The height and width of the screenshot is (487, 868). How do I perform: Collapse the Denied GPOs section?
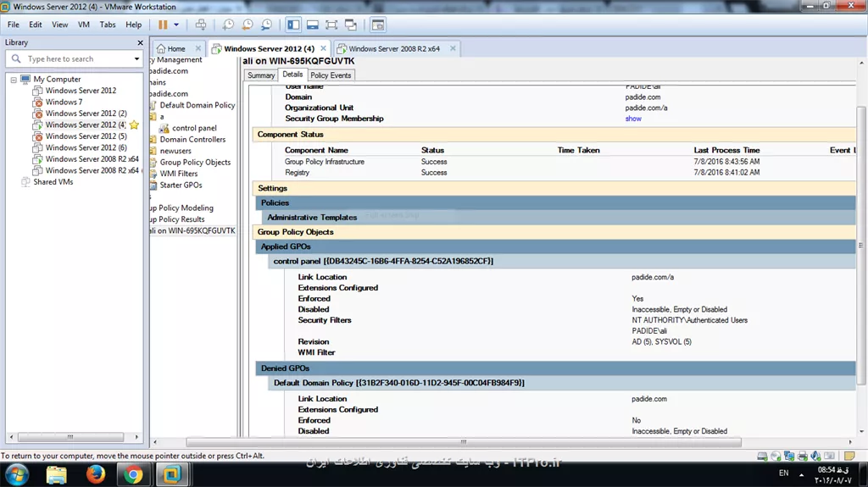click(x=556, y=368)
